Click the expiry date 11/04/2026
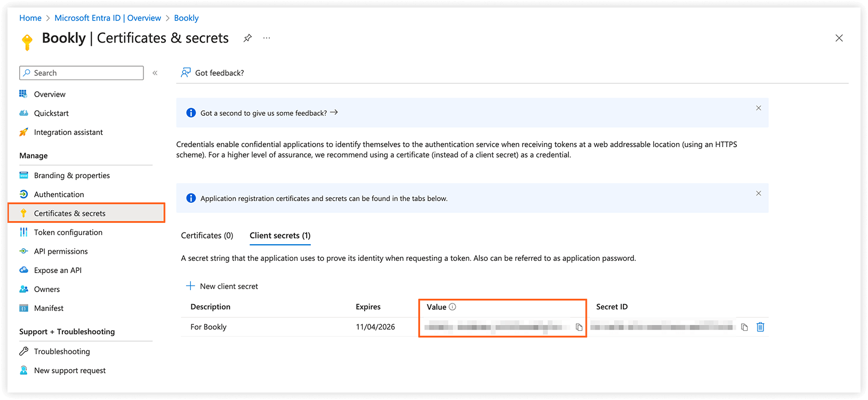This screenshot has height=400, width=868. click(x=375, y=327)
